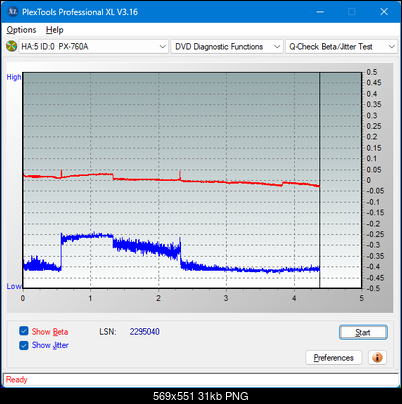The height and width of the screenshot is (404, 402).
Task: Close the PlexTools Professional XL window
Action: (384, 12)
